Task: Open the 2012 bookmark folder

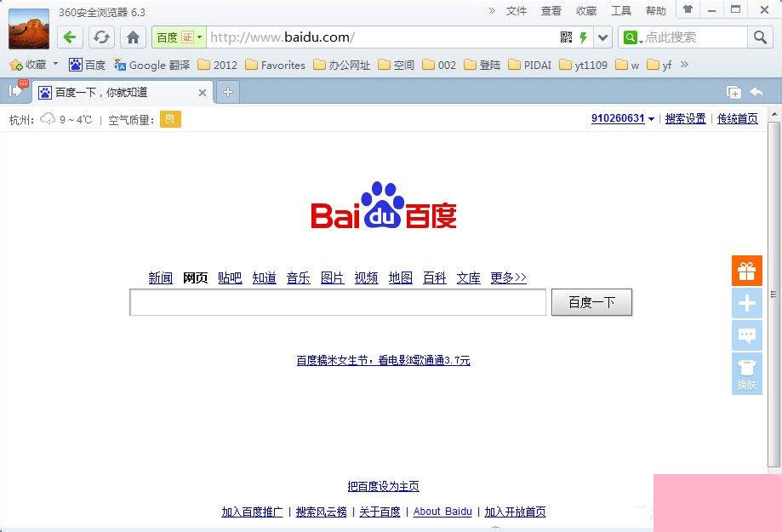Action: 218,65
